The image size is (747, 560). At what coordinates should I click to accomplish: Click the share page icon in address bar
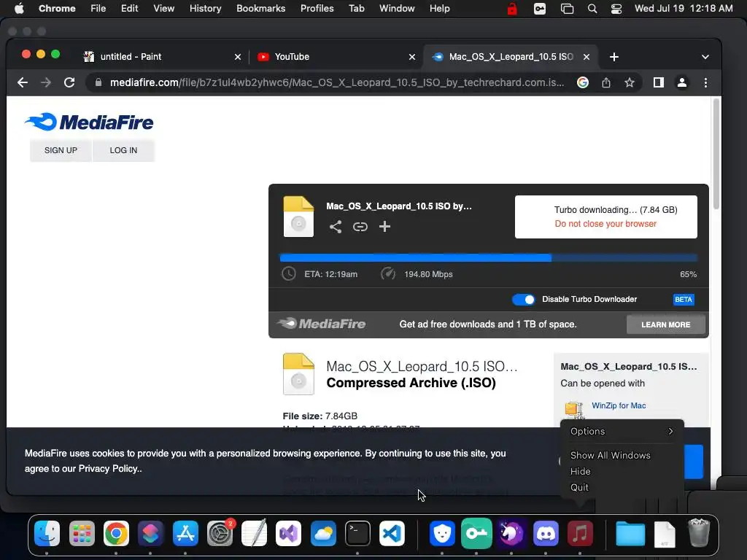606,82
